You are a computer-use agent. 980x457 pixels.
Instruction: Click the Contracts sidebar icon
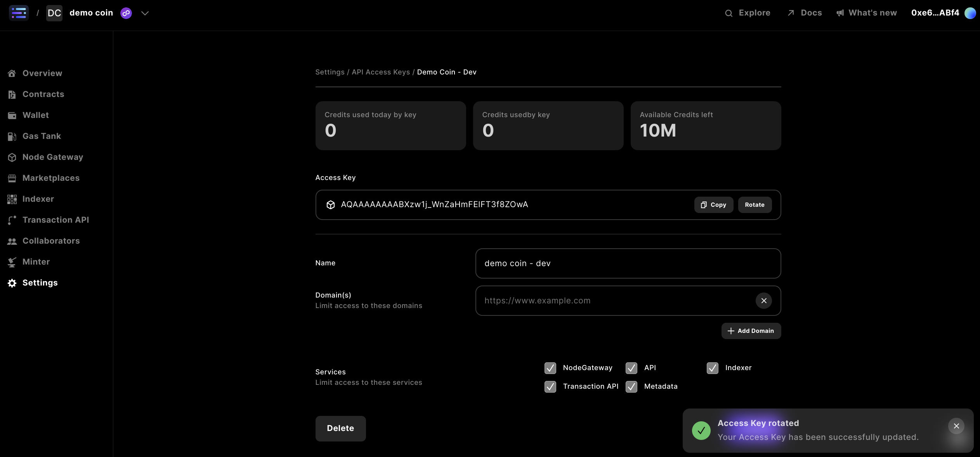[12, 94]
